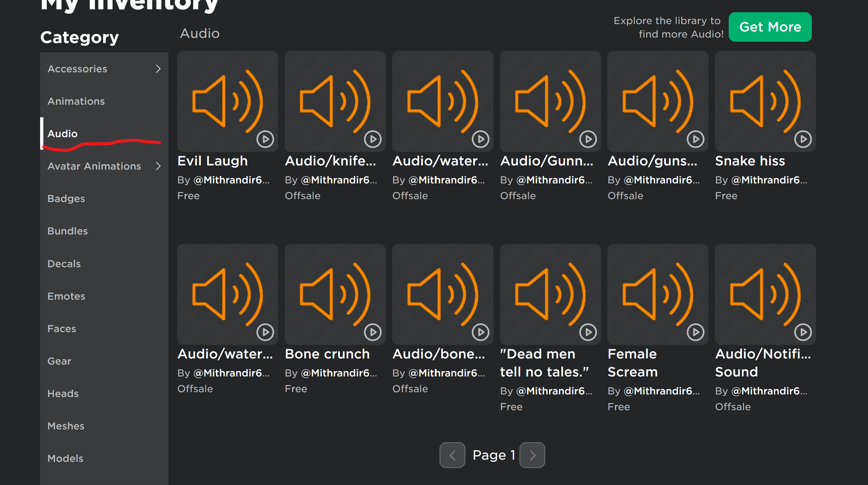Image resolution: width=868 pixels, height=485 pixels.
Task: Click the Get More button
Action: 770,27
